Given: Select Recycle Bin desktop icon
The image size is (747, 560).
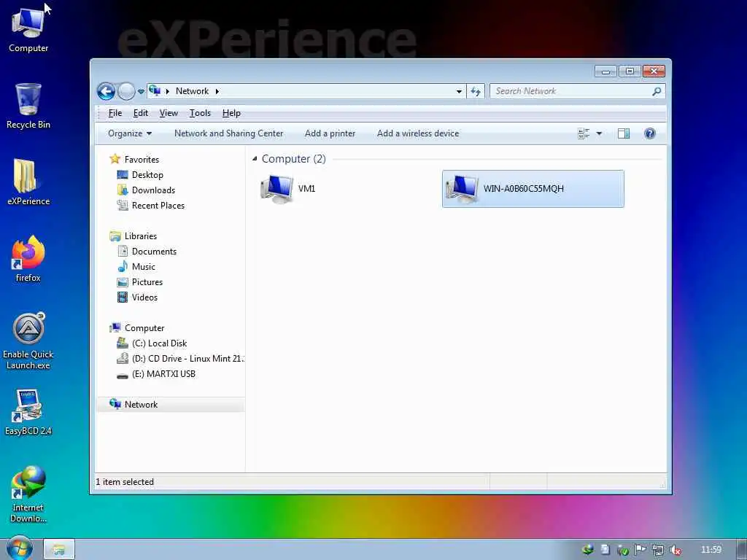Looking at the screenshot, I should tap(28, 106).
